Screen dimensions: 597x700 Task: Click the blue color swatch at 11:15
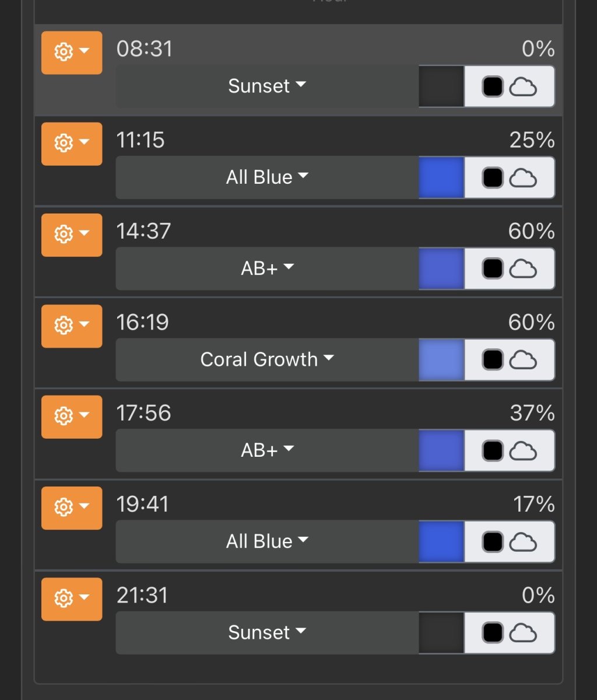(441, 177)
